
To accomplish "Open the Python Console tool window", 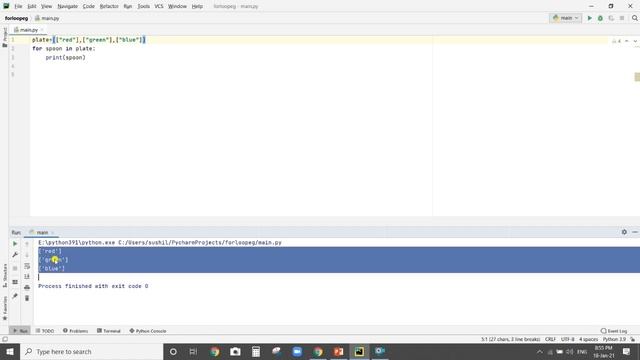I will [x=148, y=331].
